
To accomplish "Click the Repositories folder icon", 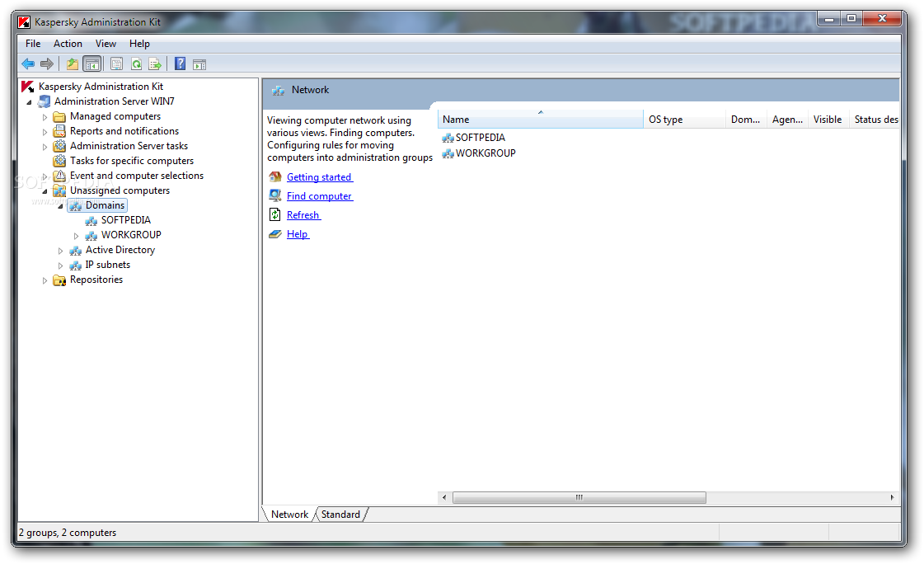I will click(59, 280).
